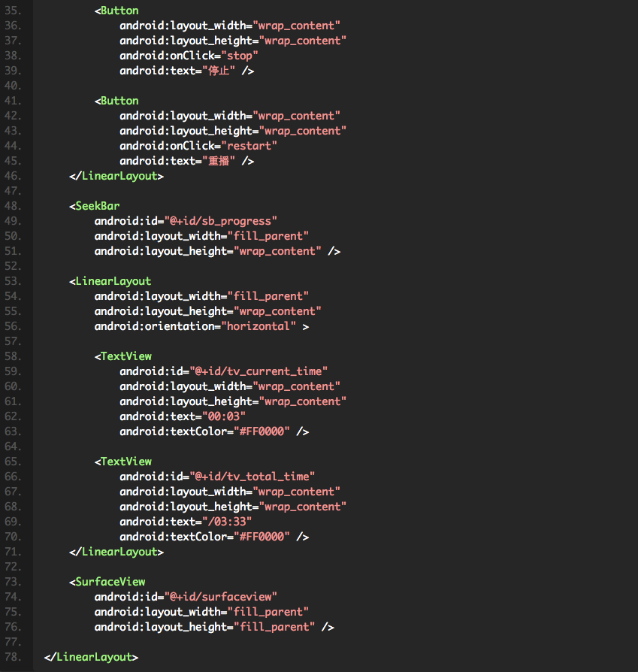
Task: Click "wrap_content" on line 36
Action: click(x=296, y=26)
